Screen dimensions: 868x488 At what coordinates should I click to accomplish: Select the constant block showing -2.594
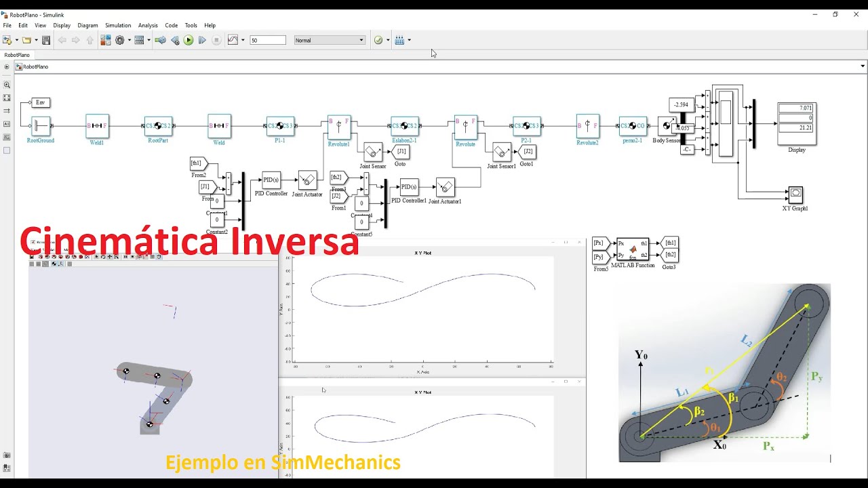[682, 104]
